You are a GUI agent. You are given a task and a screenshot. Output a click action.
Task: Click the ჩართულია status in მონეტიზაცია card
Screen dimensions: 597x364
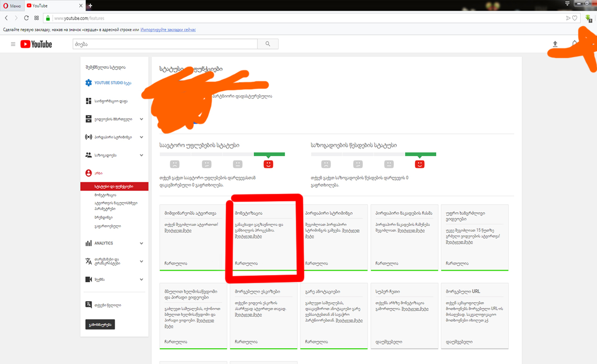(246, 263)
